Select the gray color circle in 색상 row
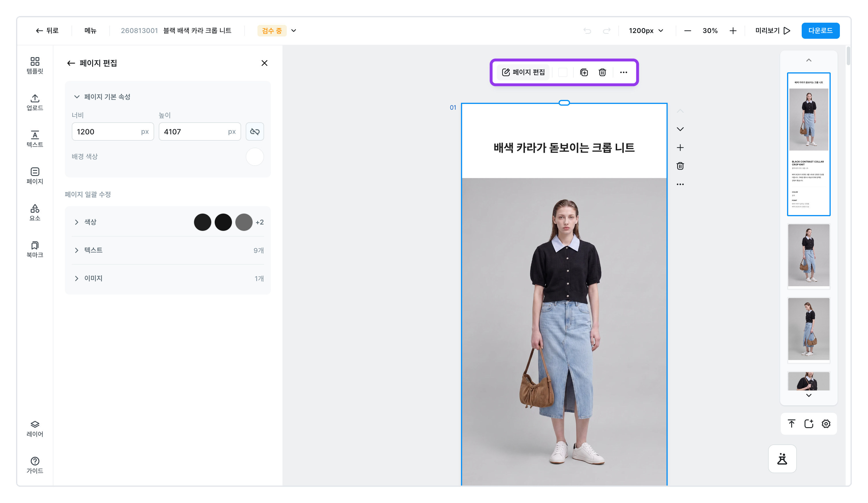 (x=244, y=222)
